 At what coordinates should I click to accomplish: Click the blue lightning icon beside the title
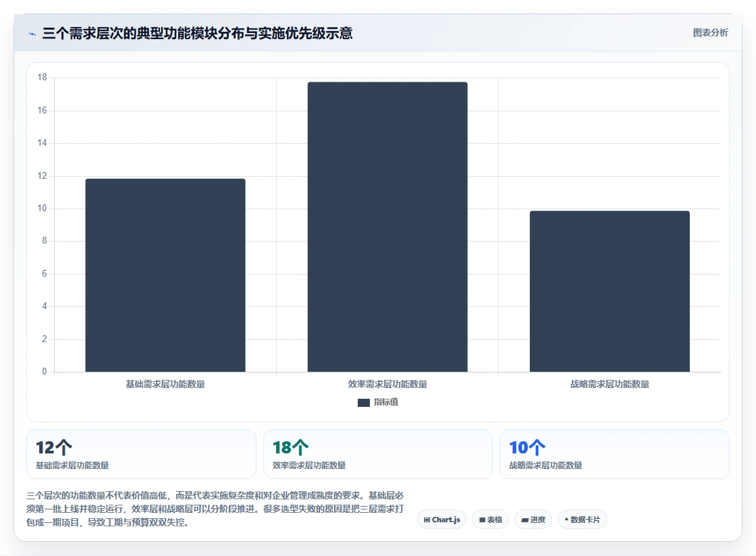click(32, 34)
